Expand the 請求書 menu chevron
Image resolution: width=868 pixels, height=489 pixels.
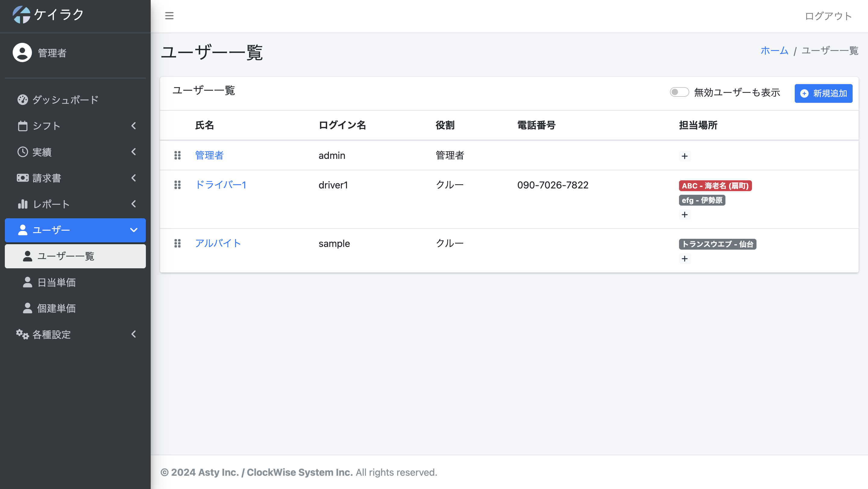pyautogui.click(x=134, y=178)
